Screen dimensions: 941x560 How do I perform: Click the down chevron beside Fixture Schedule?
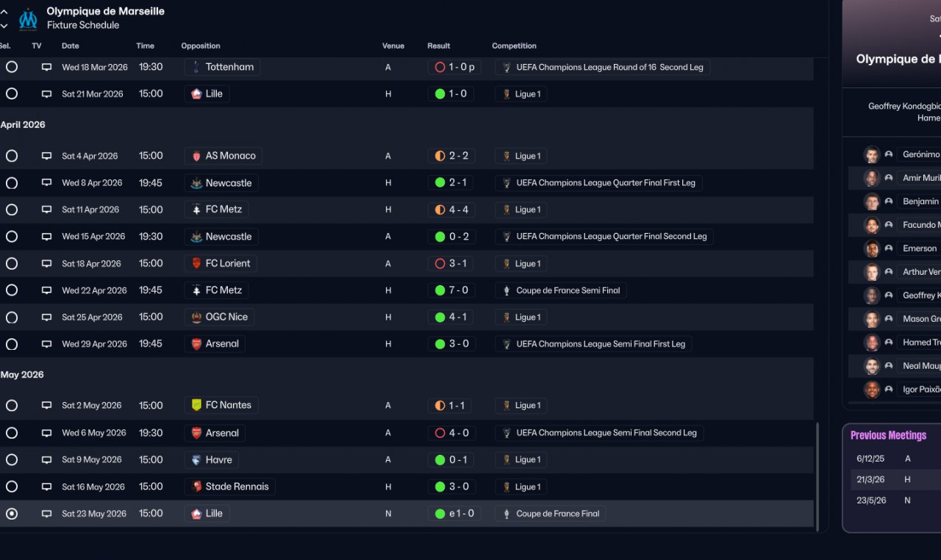pyautogui.click(x=4, y=25)
